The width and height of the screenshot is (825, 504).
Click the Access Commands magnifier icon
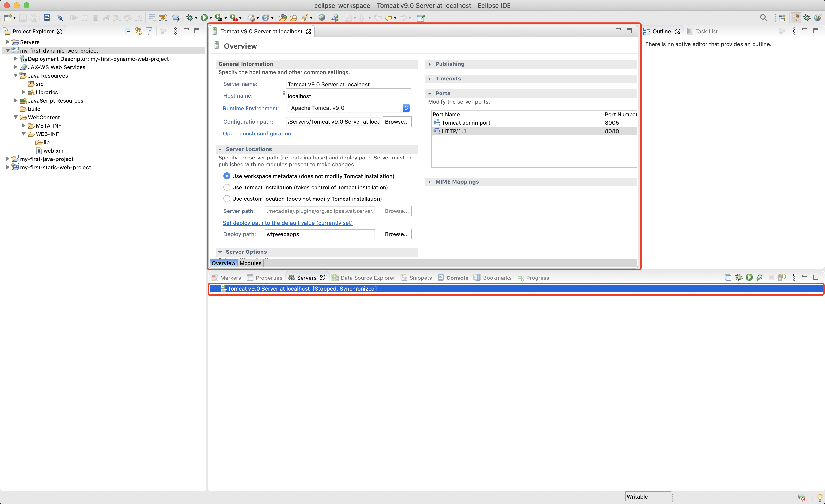[763, 18]
